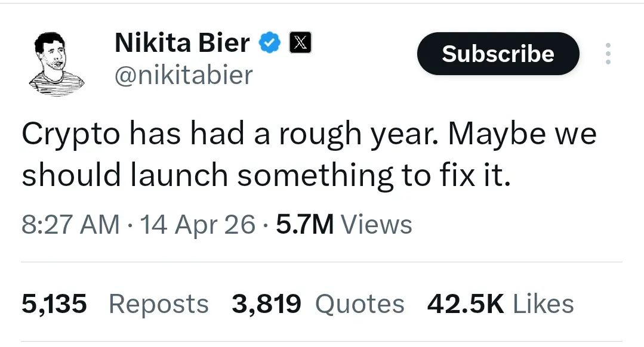Click the 5.7M view count number
The width and height of the screenshot is (644, 347).
tap(305, 225)
